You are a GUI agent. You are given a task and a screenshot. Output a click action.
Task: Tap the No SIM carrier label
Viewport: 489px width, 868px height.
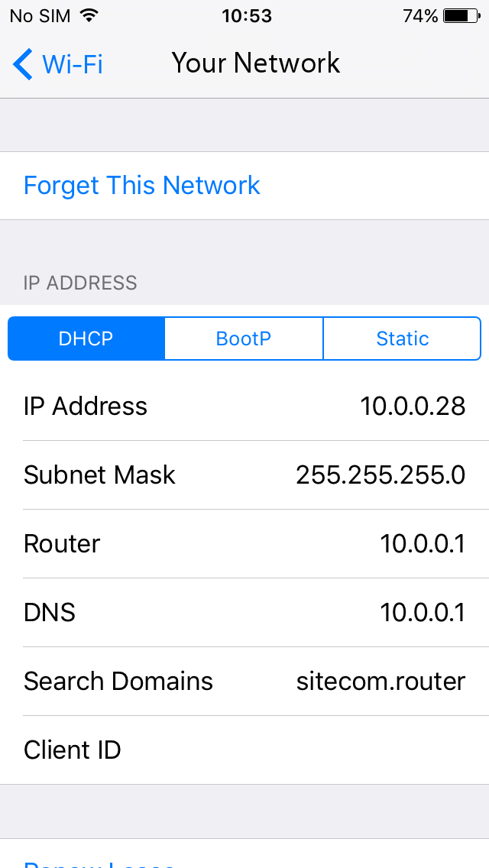pyautogui.click(x=40, y=16)
